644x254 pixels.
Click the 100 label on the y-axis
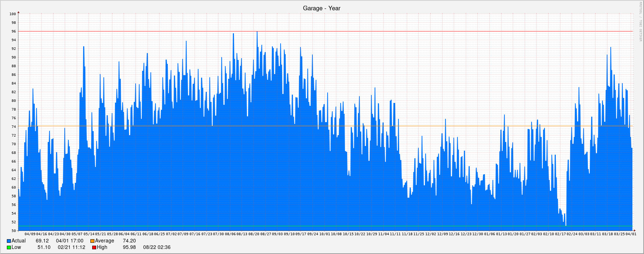[x=13, y=14]
